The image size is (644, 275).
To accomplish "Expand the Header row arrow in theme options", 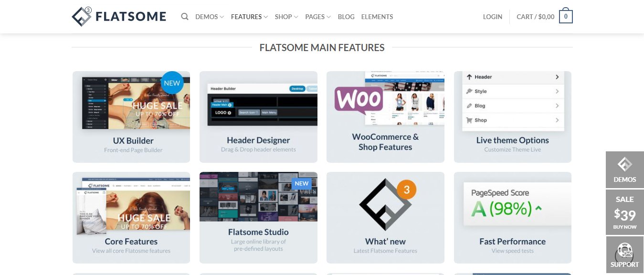I will point(557,77).
